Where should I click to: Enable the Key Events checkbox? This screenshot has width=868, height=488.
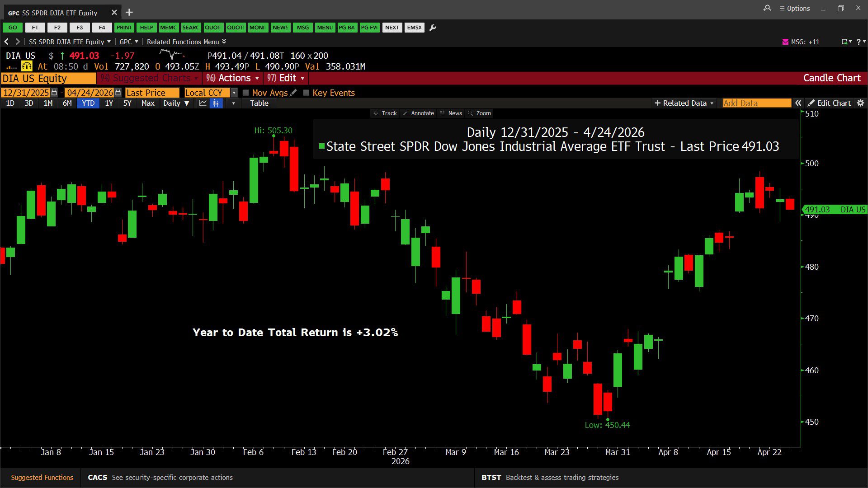(x=307, y=93)
